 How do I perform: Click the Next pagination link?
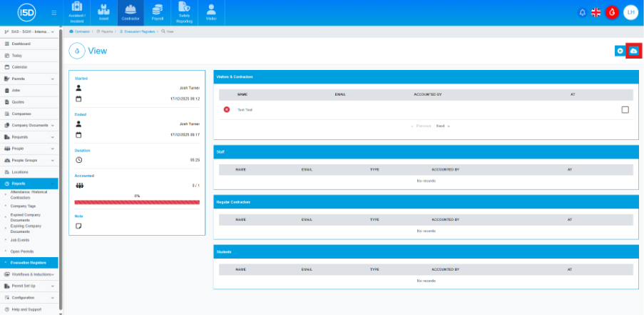pos(441,126)
